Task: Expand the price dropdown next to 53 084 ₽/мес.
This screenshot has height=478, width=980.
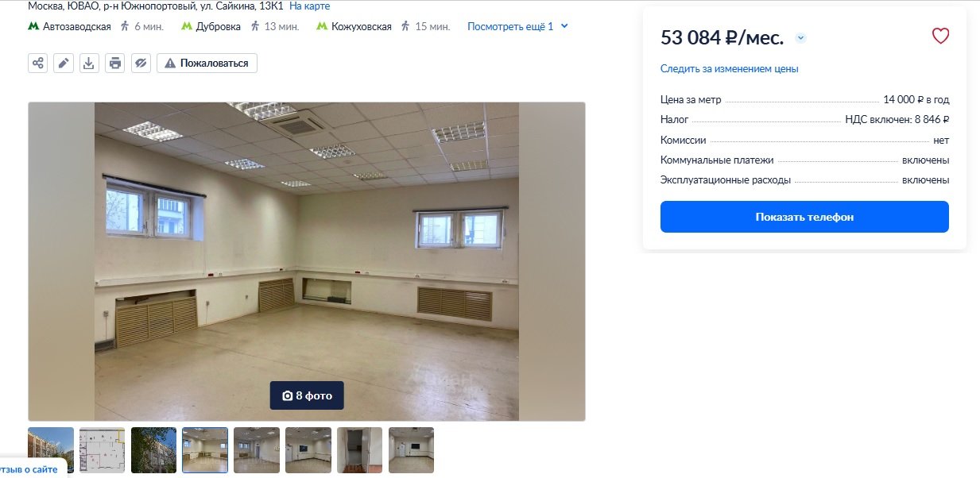Action: 800,37
